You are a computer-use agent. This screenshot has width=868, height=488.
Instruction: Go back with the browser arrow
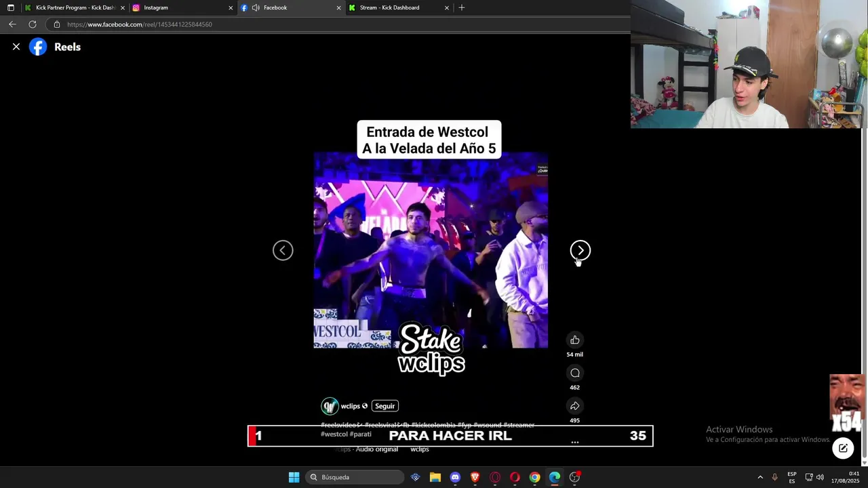pyautogui.click(x=12, y=24)
